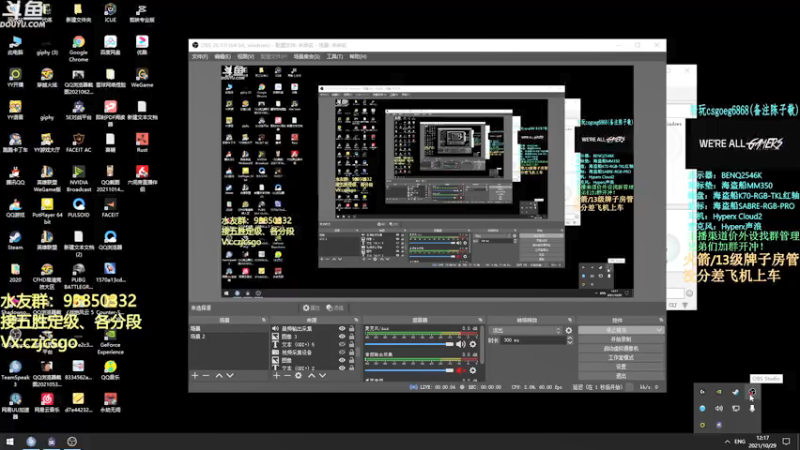800x450 pixels.
Task: Remove scene with the minus icon
Action: coord(206,376)
